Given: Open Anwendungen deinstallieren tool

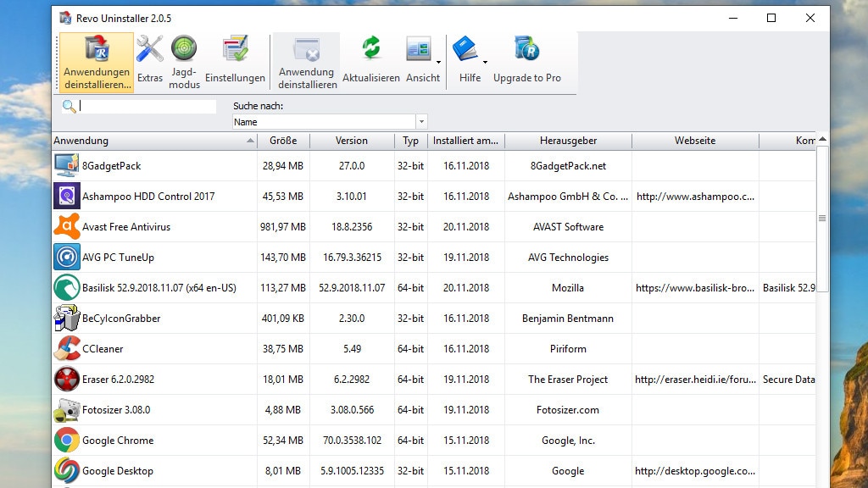Looking at the screenshot, I should pyautogui.click(x=97, y=63).
